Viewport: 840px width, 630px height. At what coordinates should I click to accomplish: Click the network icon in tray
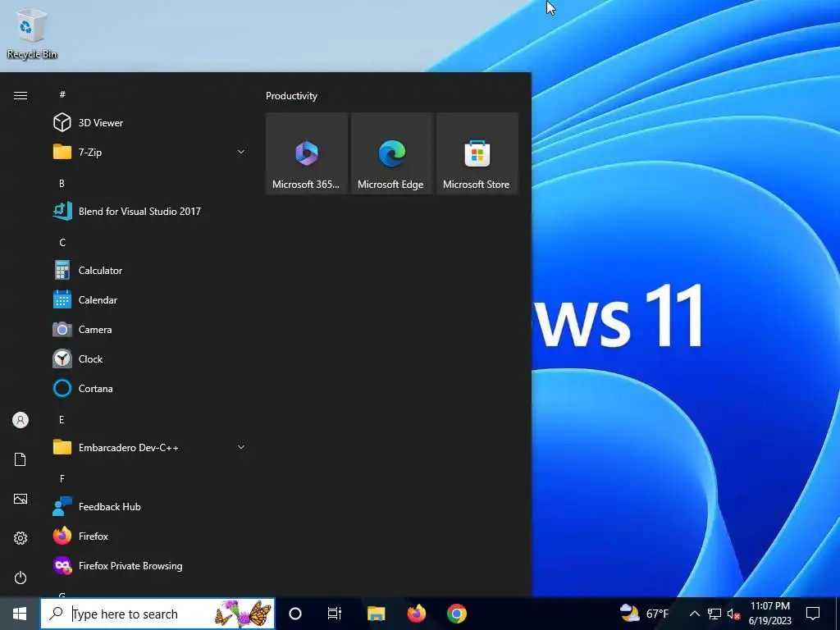[714, 614]
